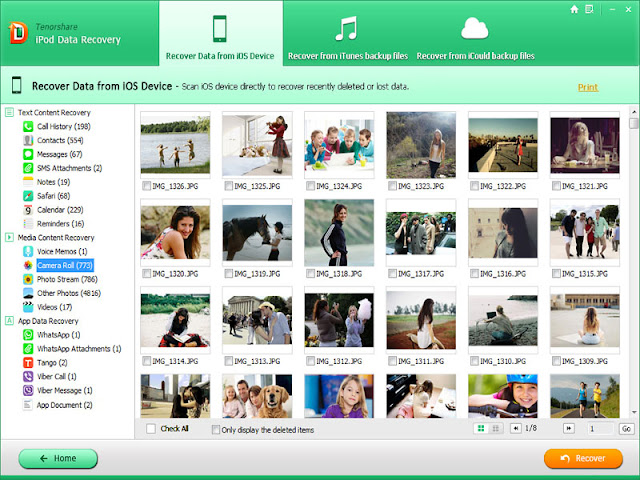Viewport: 640px width, 480px height.
Task: Click the Home button
Action: point(58,459)
